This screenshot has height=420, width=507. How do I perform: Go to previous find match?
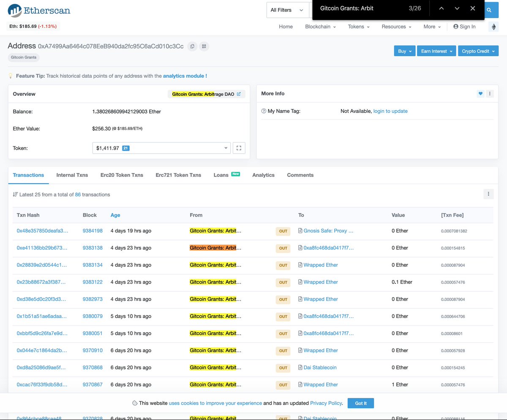click(441, 8)
